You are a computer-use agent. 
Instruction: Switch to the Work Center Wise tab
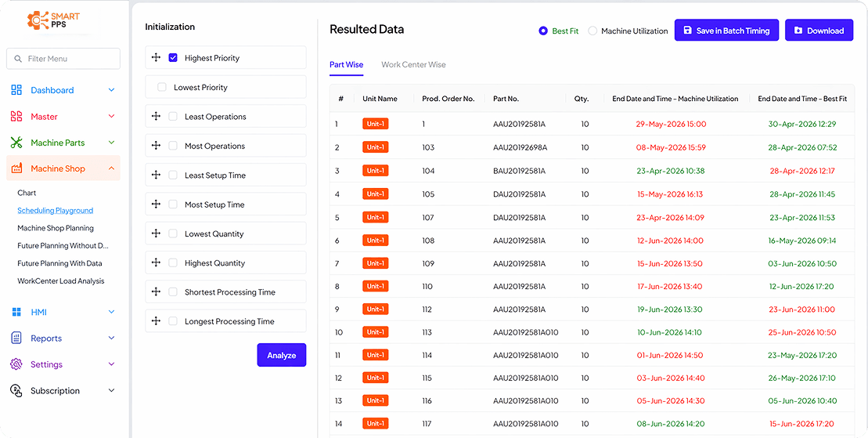coord(413,64)
